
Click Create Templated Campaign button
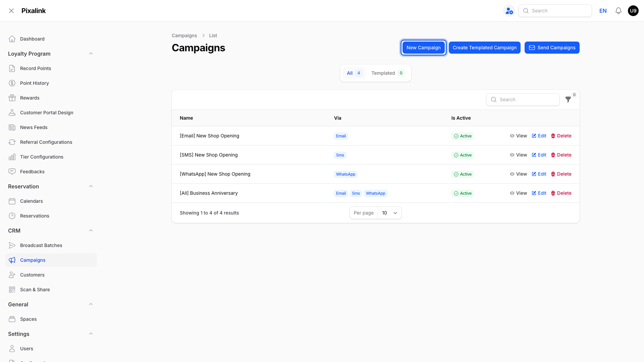pos(485,48)
